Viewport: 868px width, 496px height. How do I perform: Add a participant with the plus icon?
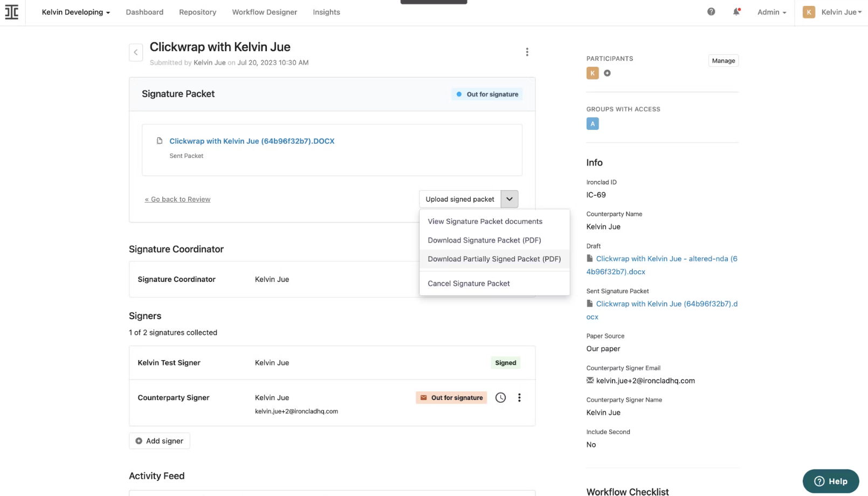(x=607, y=73)
